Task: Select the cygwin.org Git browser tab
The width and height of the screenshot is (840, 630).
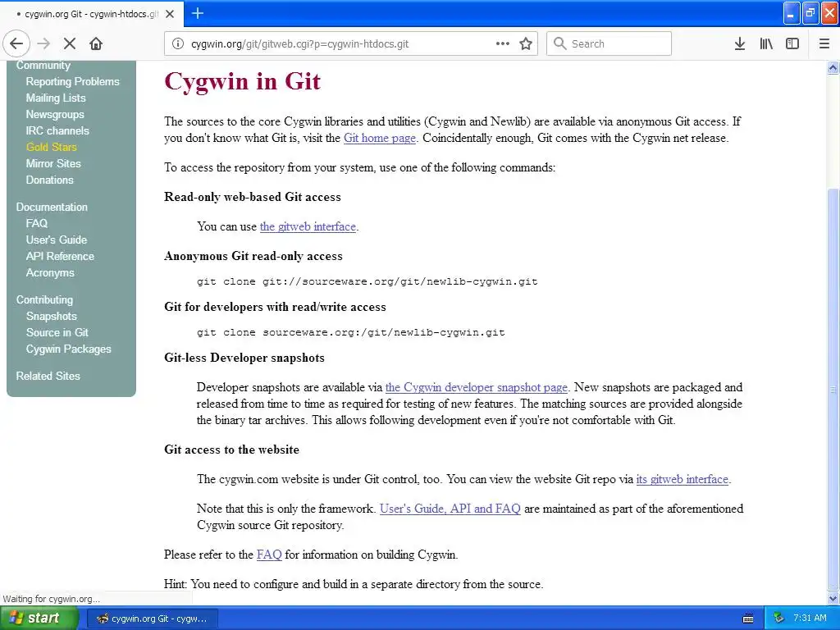Action: (92, 14)
